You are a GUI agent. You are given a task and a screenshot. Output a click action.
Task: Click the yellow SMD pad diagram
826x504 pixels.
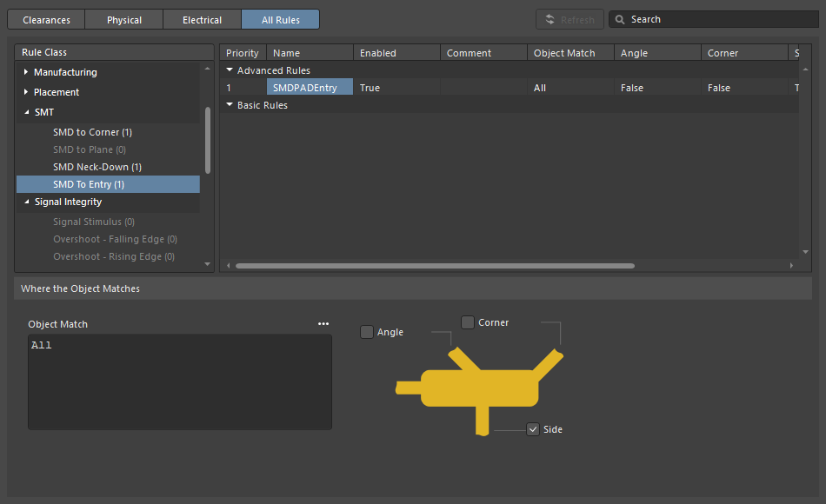[479, 388]
